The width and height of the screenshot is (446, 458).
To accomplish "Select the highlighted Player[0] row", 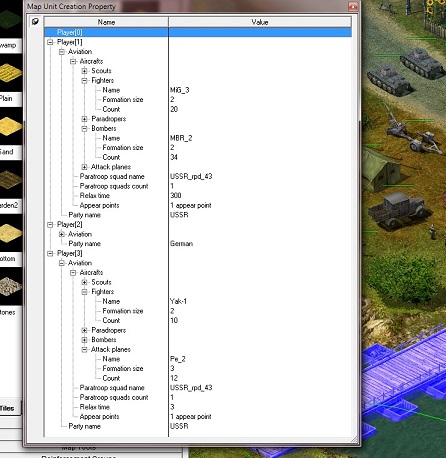I will coord(198,32).
